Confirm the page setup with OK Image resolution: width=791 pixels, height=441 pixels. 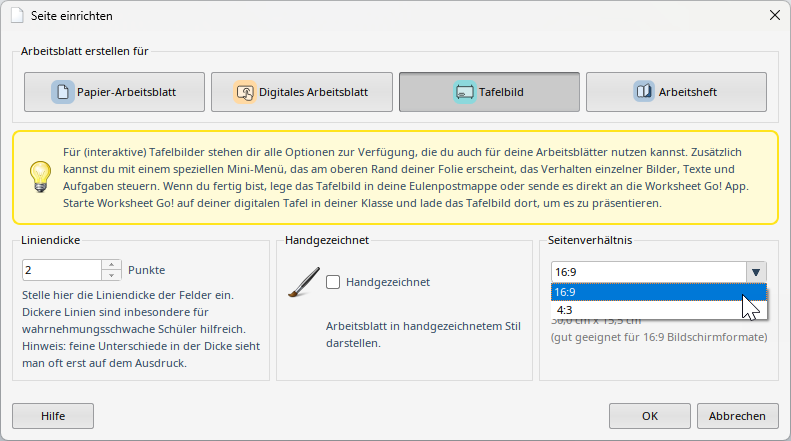[650, 416]
